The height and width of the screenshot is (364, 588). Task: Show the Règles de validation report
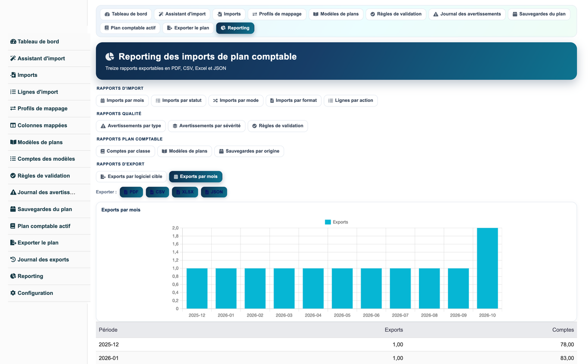pyautogui.click(x=278, y=126)
